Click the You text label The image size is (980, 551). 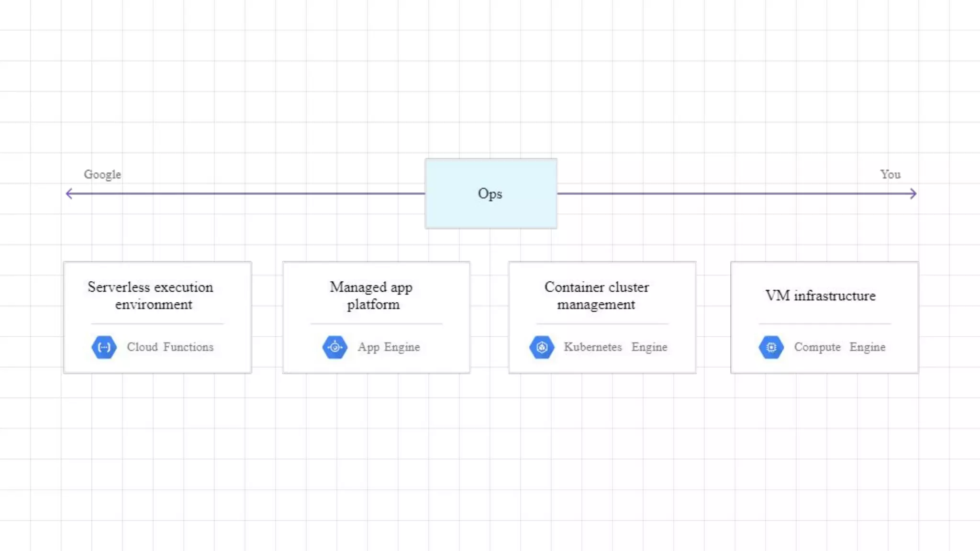890,175
